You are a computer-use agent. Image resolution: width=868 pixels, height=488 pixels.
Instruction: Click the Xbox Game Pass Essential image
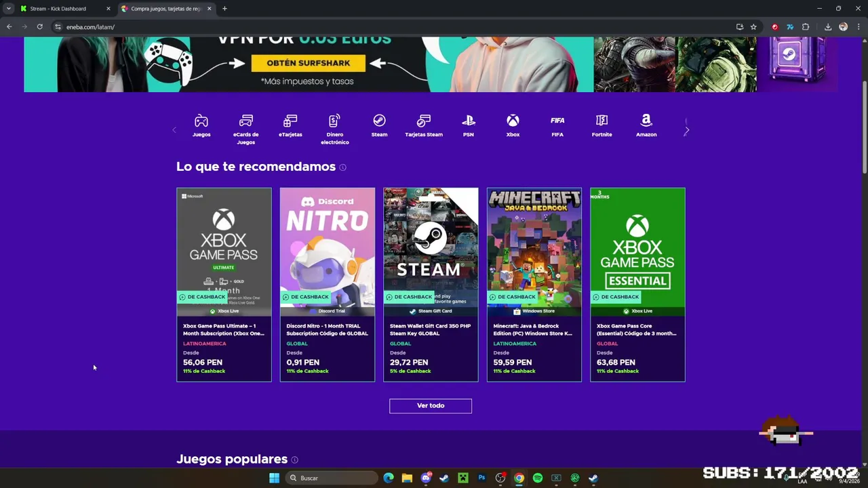click(637, 251)
